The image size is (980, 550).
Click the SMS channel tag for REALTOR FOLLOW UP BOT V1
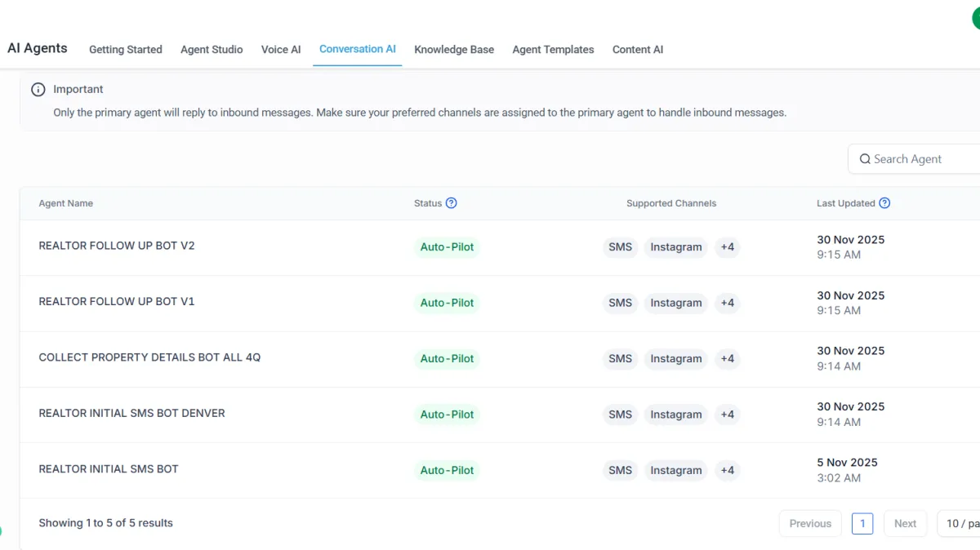(x=620, y=303)
